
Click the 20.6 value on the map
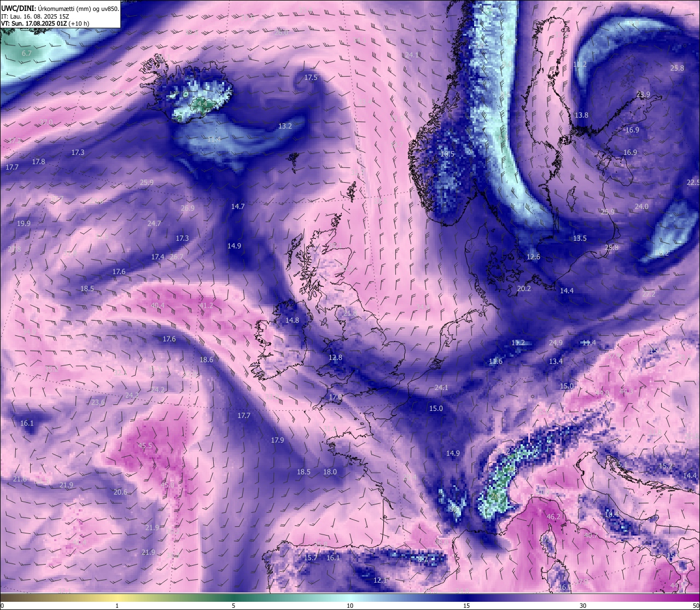tap(120, 492)
